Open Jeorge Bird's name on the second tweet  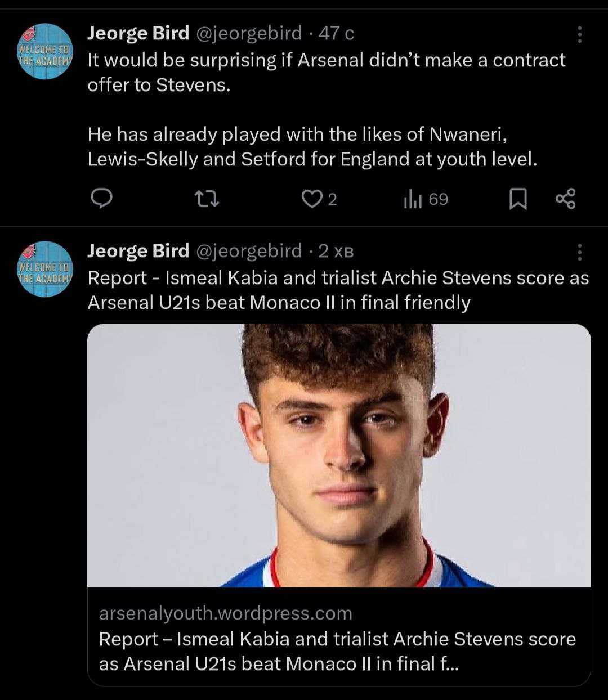pos(138,251)
